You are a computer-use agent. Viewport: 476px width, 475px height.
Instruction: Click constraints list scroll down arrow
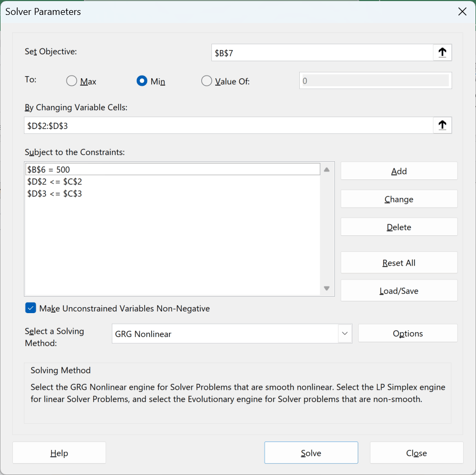point(326,288)
